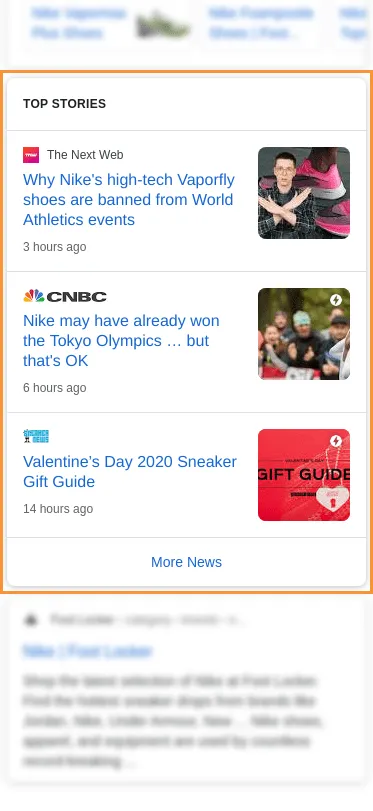The height and width of the screenshot is (811, 373).
Task: Click The Next Web favicon icon
Action: point(31,155)
